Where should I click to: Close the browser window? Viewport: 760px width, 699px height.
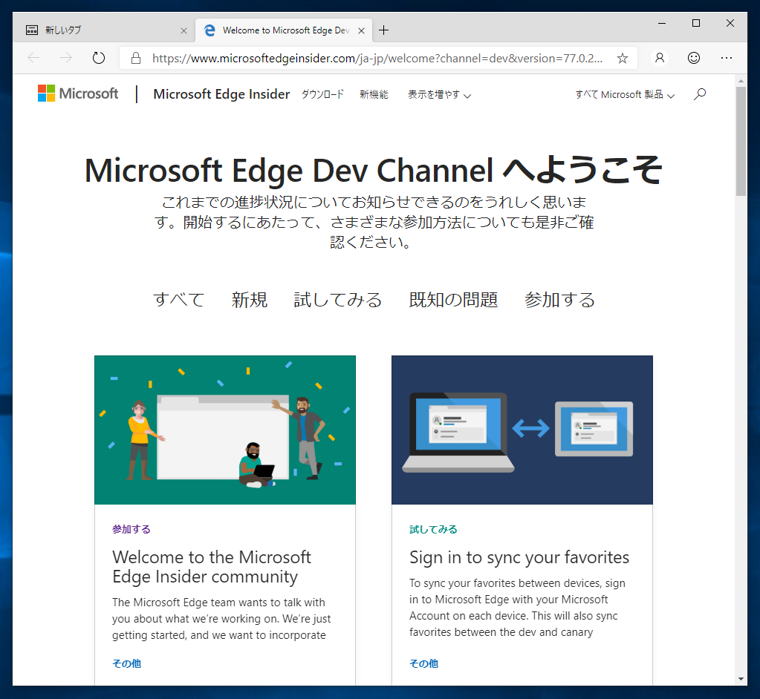[730, 23]
